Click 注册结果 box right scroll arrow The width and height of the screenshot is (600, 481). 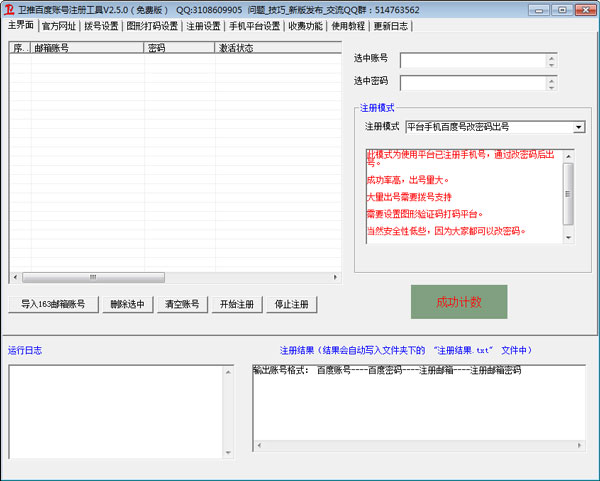click(x=579, y=445)
